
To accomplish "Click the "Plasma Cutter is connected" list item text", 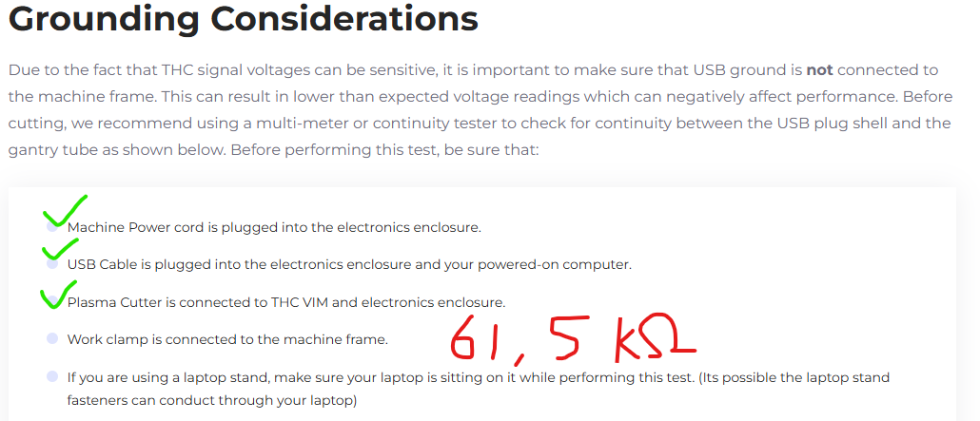I will click(x=285, y=302).
